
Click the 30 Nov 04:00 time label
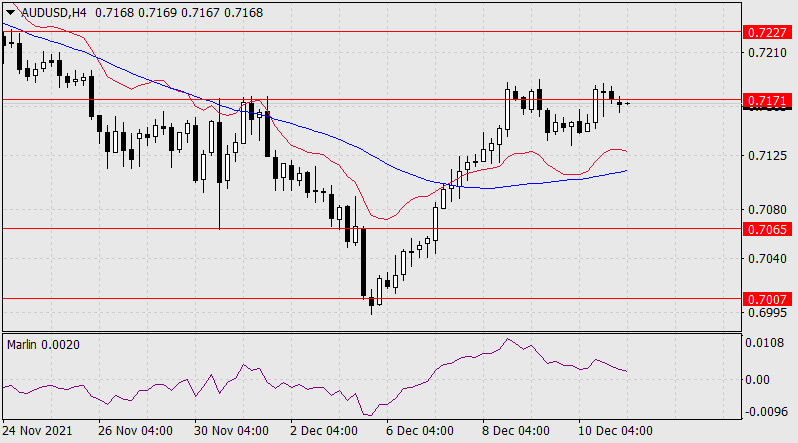coord(231,431)
